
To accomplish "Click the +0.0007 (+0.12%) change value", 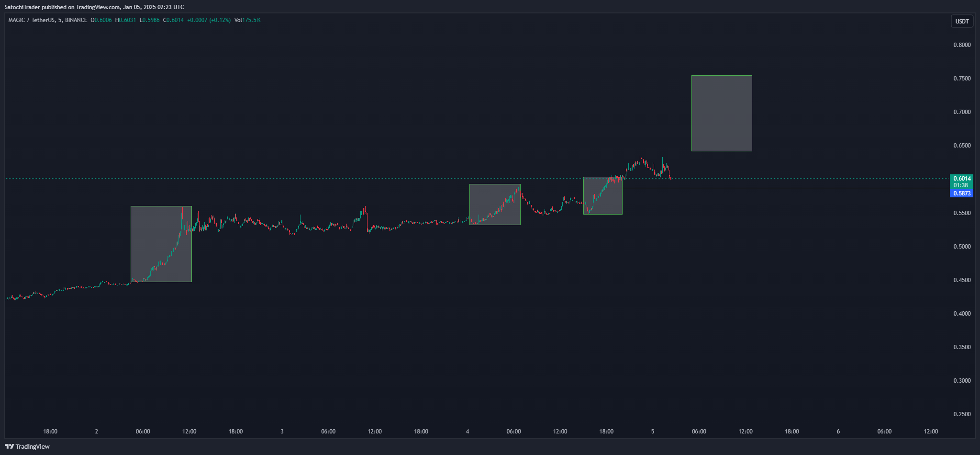I will 209,20.
